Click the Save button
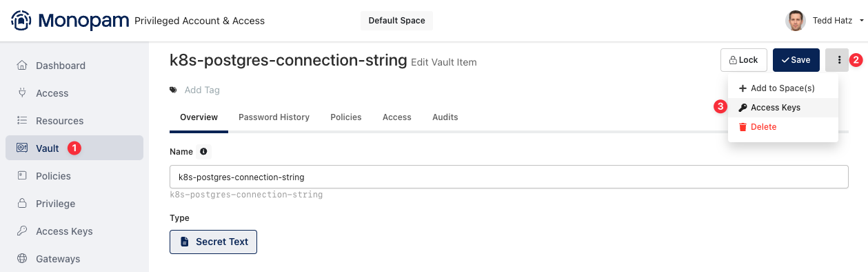Screen dimensions: 868x272 coord(796,60)
